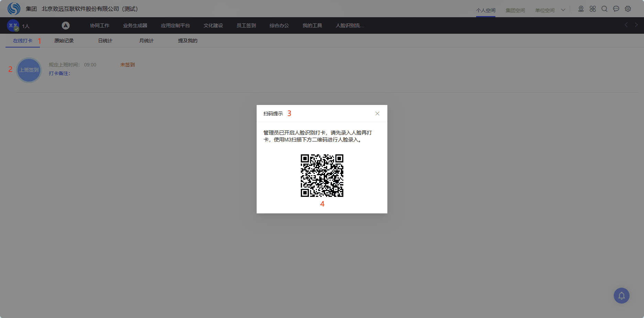The height and width of the screenshot is (318, 644).
Task: Click the round A icon in the navigation bar
Action: pos(66,25)
